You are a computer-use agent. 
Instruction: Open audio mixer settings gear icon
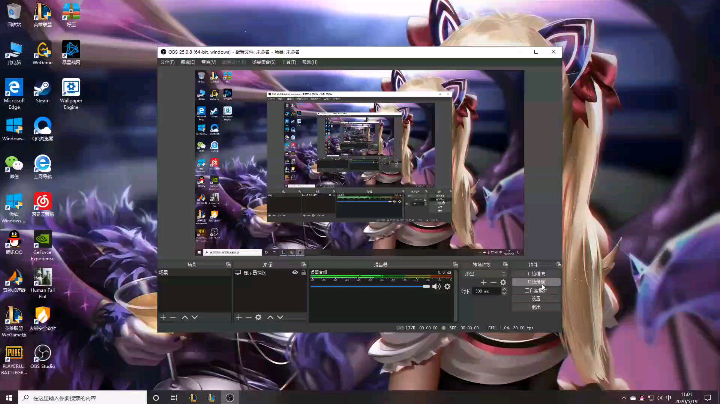pos(447,287)
